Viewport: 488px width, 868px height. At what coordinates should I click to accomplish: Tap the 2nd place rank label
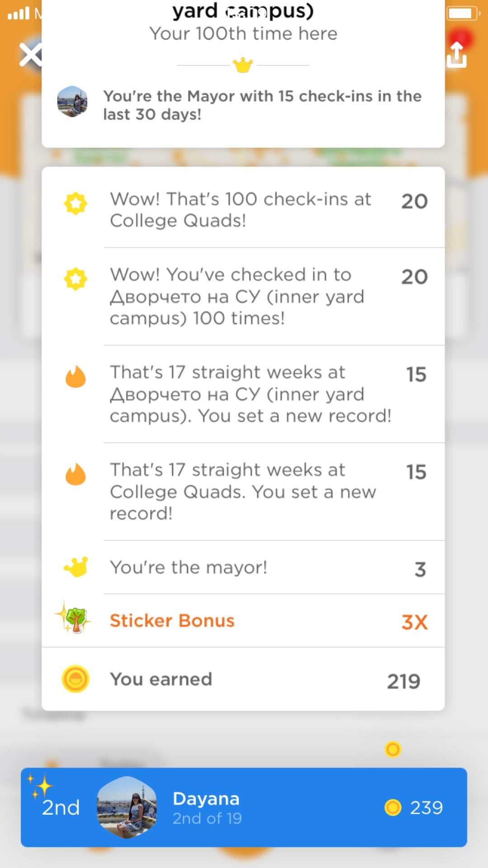[x=61, y=807]
